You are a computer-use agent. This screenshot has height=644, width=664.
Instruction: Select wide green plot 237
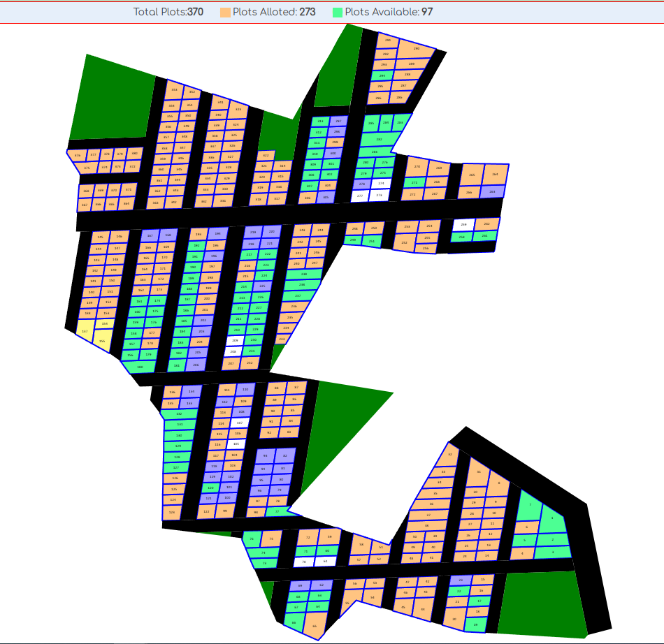(298, 295)
